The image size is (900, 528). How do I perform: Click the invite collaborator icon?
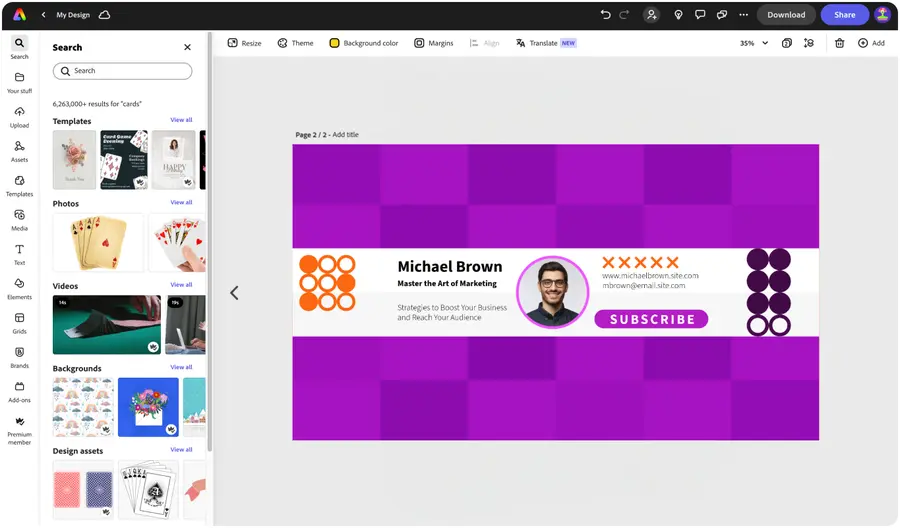[651, 15]
